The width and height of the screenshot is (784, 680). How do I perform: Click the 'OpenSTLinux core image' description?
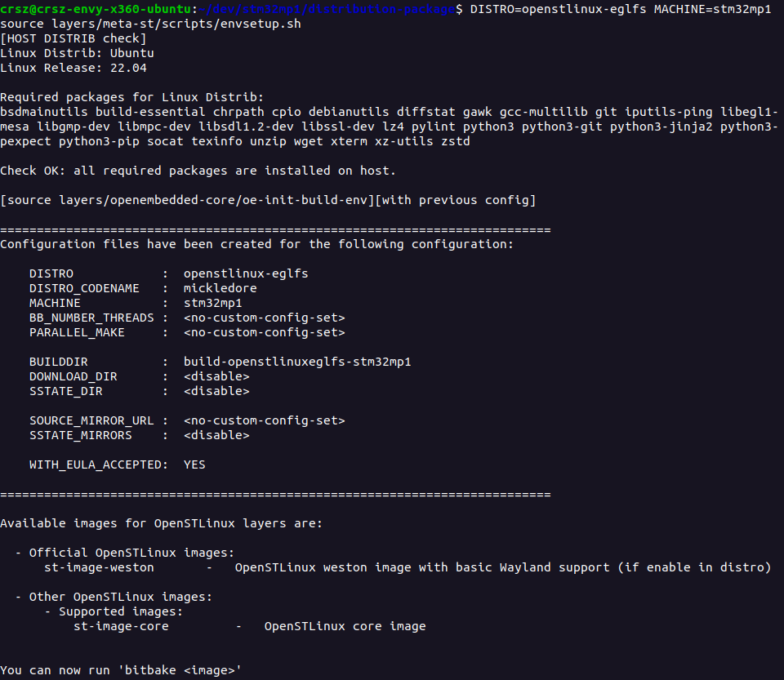click(x=345, y=627)
